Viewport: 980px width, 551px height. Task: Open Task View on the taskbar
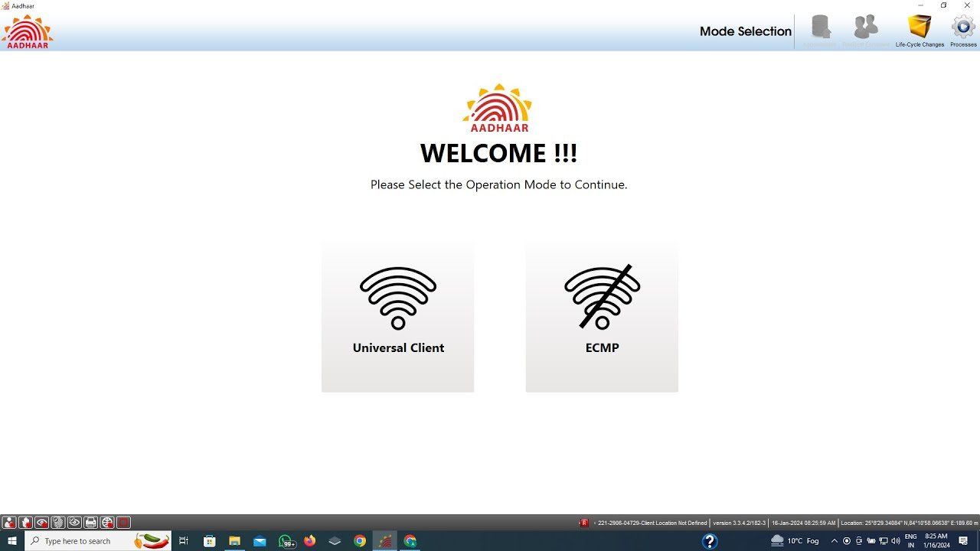[184, 541]
